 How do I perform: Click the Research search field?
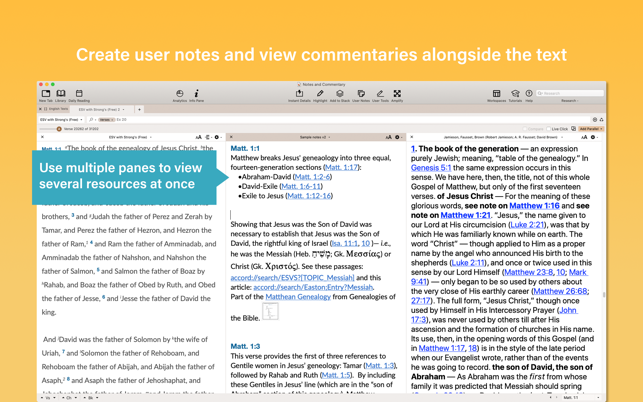(570, 94)
